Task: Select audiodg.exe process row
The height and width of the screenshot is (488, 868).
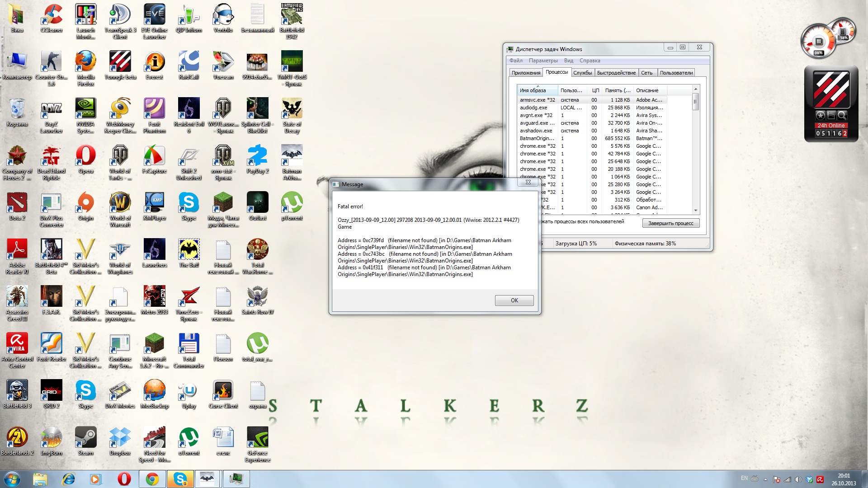Action: pyautogui.click(x=592, y=108)
